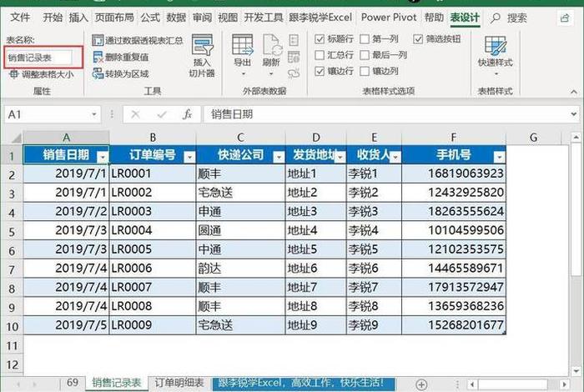Open the 快递公司 column filter dropdown

[277, 156]
